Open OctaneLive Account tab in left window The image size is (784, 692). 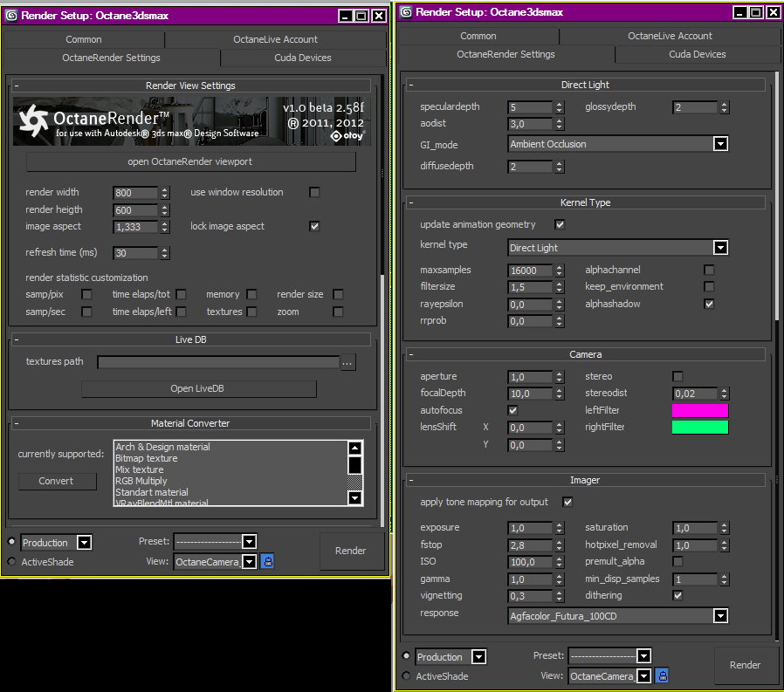pos(276,39)
